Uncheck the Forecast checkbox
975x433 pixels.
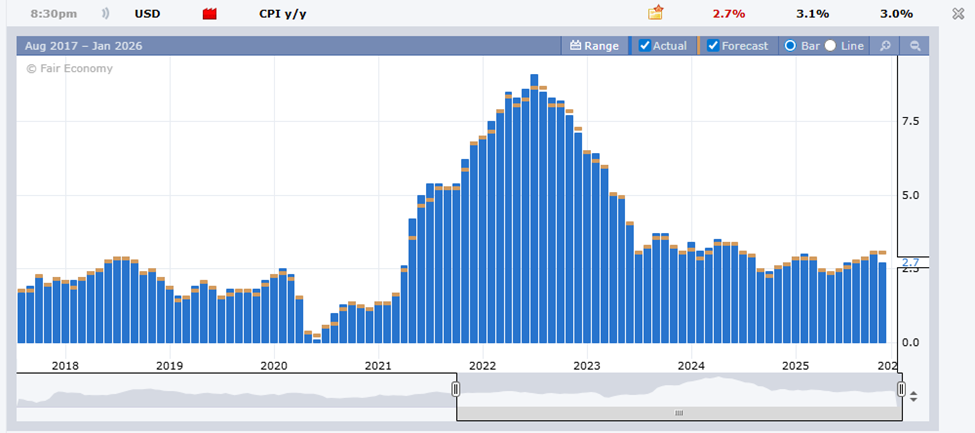pyautogui.click(x=713, y=46)
